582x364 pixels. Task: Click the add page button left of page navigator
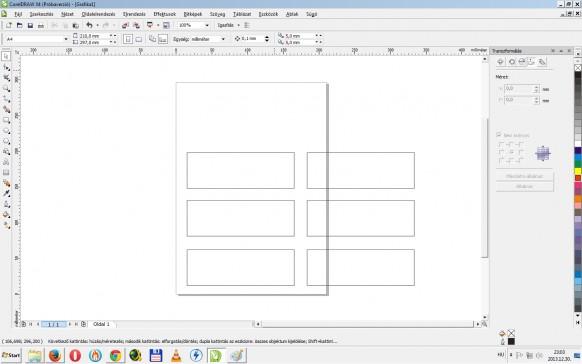point(24,324)
